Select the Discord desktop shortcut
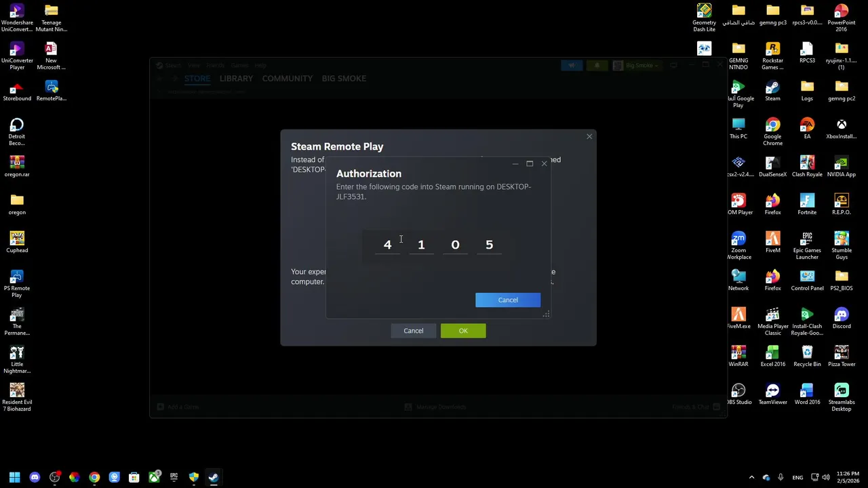868x488 pixels. (x=841, y=319)
